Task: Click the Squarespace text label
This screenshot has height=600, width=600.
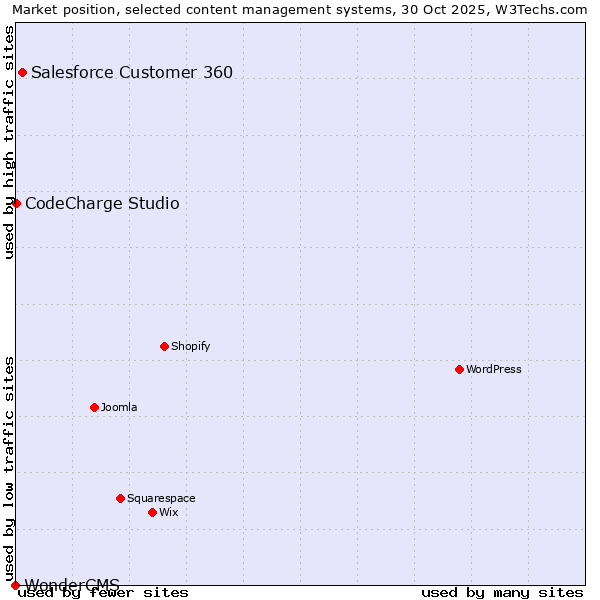Action: (161, 498)
